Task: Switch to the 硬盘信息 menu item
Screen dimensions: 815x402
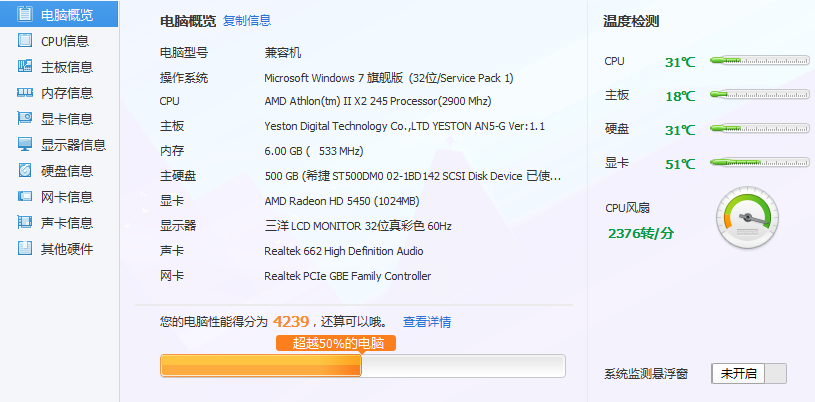Action: [67, 171]
